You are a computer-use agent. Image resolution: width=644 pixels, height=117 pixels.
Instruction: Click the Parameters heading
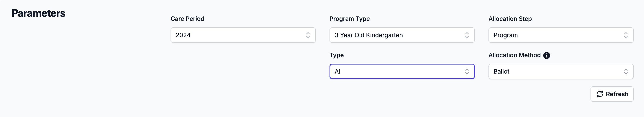38,13
